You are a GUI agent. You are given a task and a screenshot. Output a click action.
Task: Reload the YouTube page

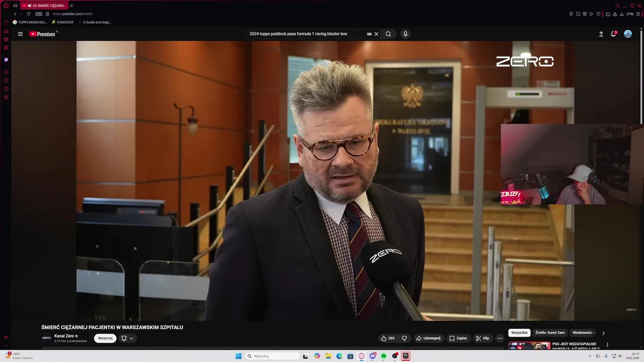point(28,14)
